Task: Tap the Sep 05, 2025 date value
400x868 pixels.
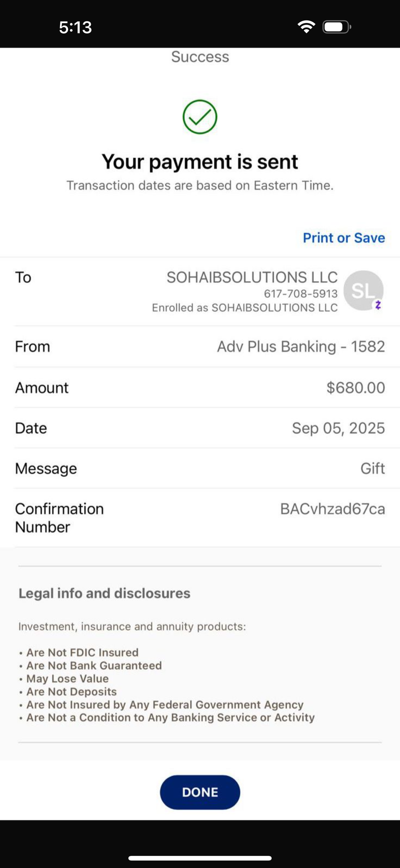Action: pyautogui.click(x=338, y=428)
